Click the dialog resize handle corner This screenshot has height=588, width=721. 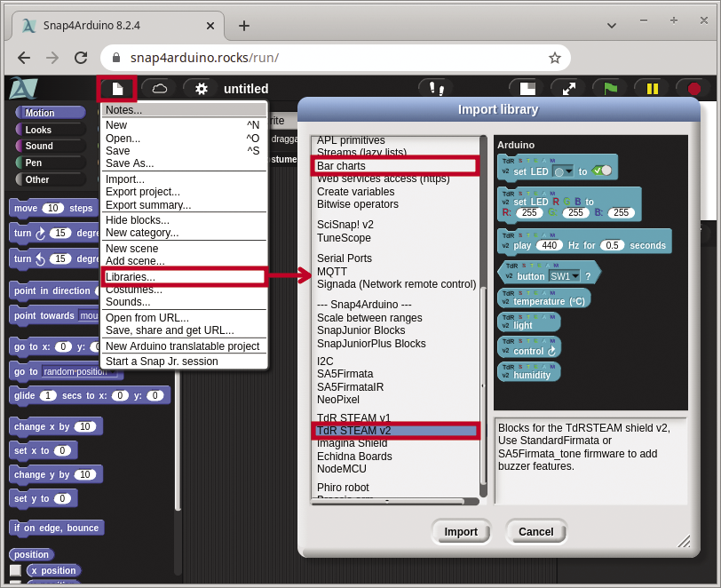click(x=685, y=542)
